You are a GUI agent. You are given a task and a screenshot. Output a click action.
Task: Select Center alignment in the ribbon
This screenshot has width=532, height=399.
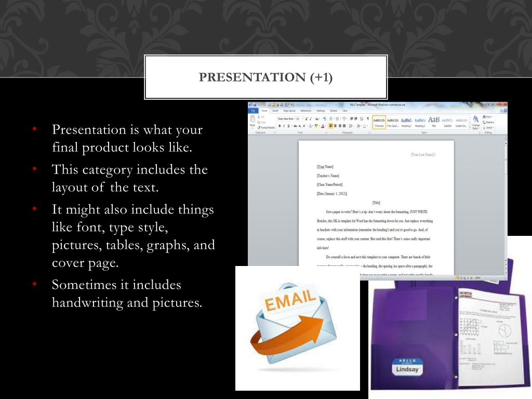point(335,126)
